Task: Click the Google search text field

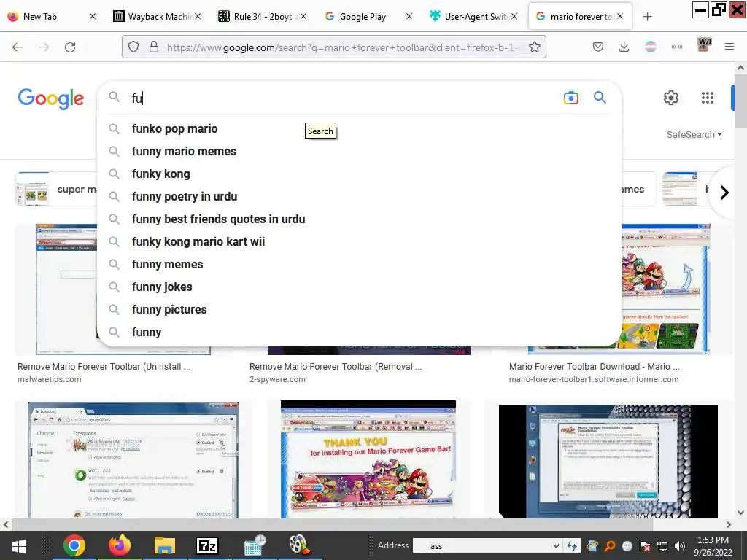Action: click(343, 98)
